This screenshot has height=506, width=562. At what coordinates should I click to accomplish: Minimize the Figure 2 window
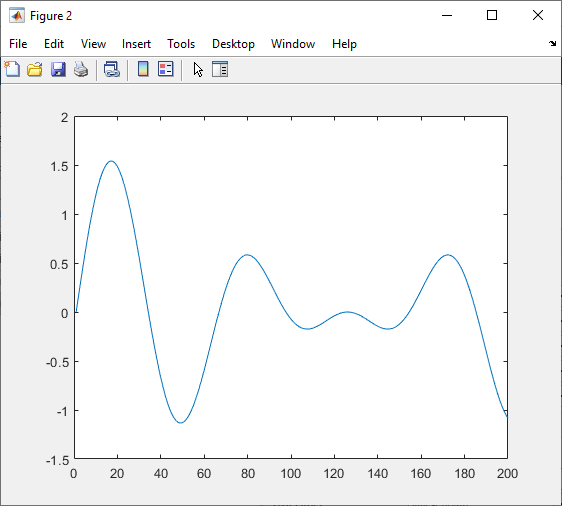tap(447, 15)
